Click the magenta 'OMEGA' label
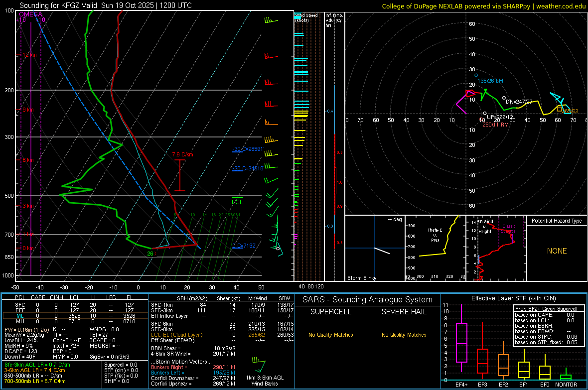 point(30,14)
